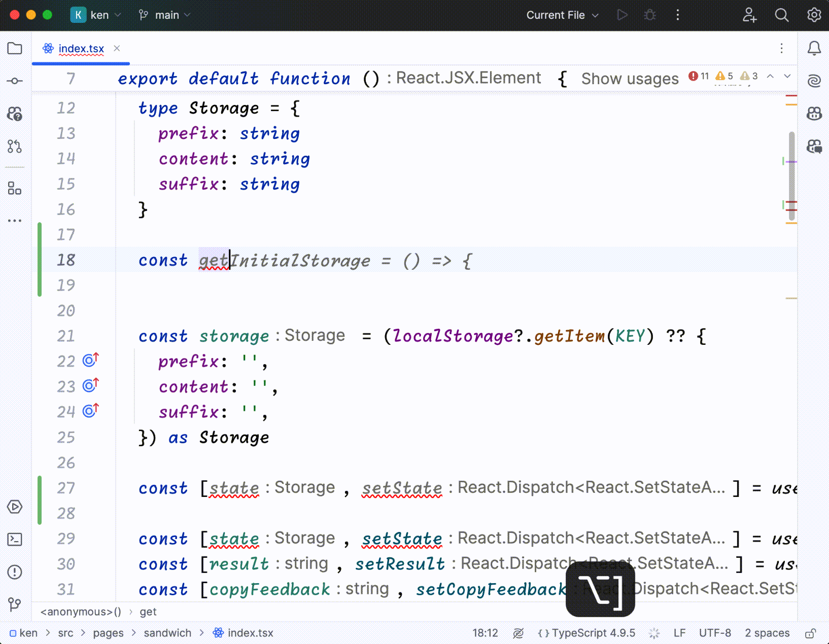Click the localStorage identifier on line 21
This screenshot has height=644, width=829.
click(454, 336)
